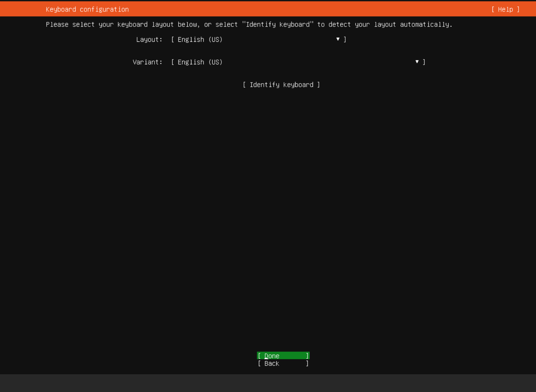Expand the Layout dropdown arrow
Image resolution: width=536 pixels, height=392 pixels.
(x=338, y=39)
